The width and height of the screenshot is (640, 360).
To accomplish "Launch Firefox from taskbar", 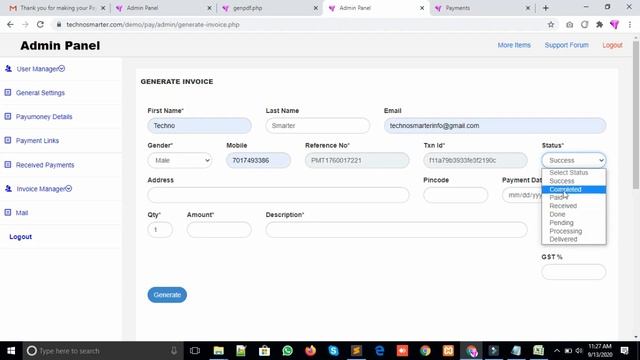I will point(311,351).
